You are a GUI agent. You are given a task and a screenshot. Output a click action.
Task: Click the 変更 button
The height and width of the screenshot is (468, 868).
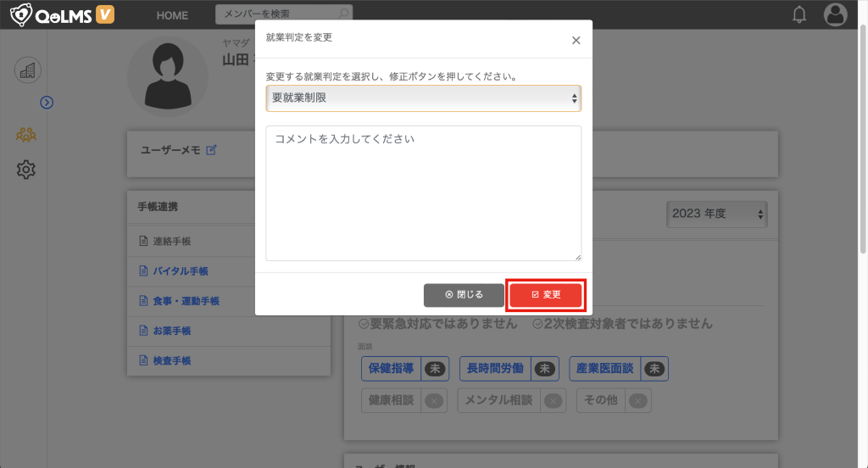click(546, 294)
